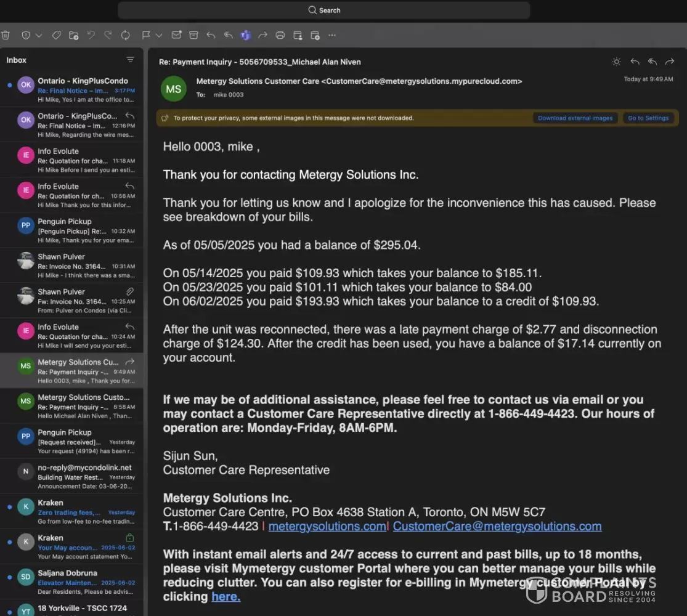
Task: Click the Move to folder icon
Action: [x=73, y=35]
